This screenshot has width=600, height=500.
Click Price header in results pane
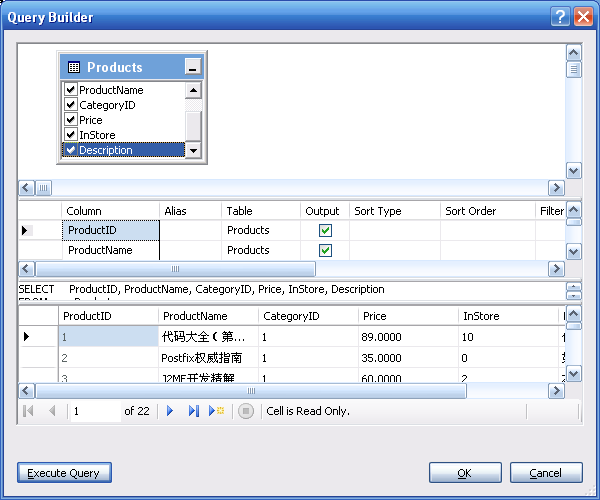408,316
